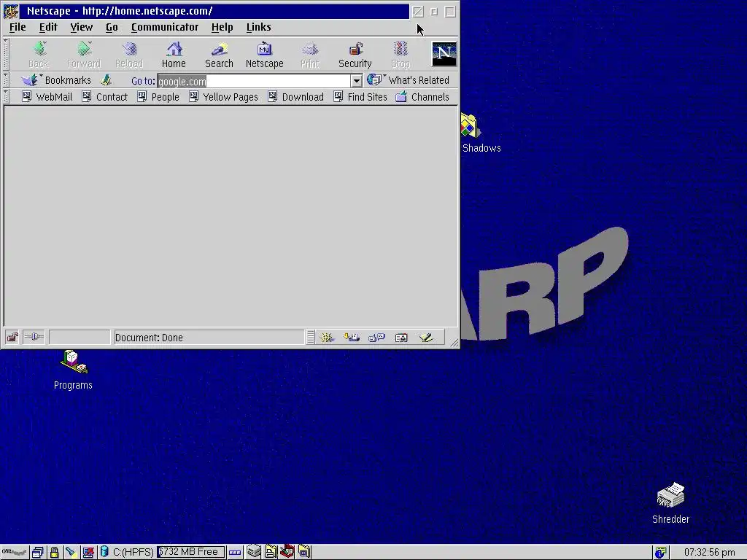Click the page location proxy icon
The image size is (747, 560).
(x=107, y=80)
